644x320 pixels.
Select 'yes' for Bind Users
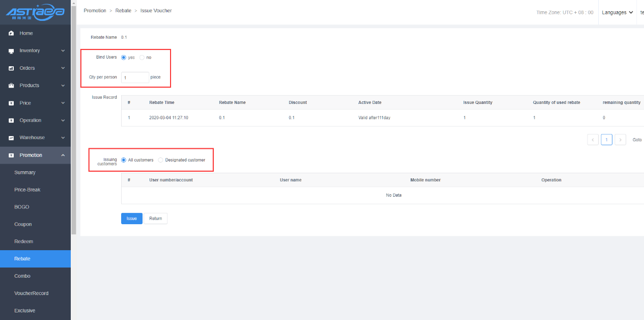pos(124,58)
